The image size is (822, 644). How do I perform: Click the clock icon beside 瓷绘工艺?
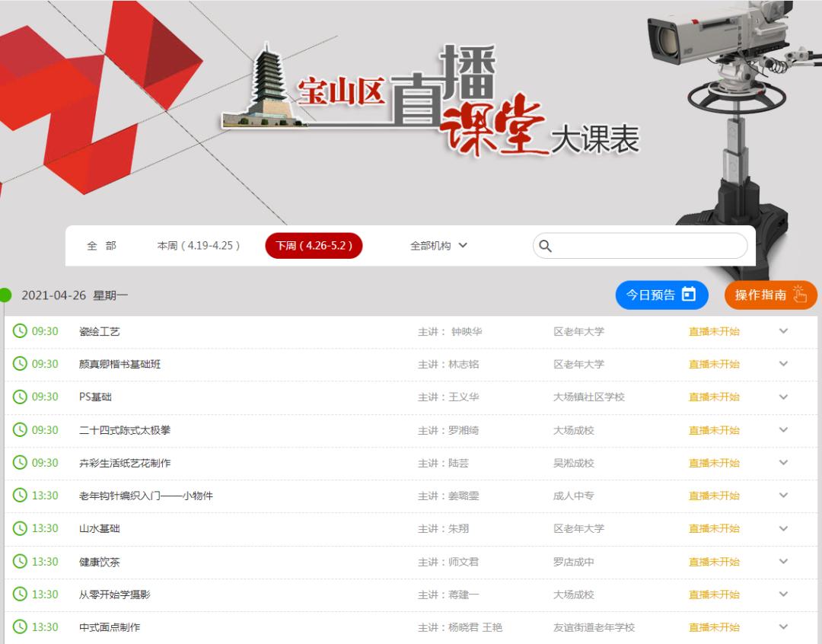[20, 331]
